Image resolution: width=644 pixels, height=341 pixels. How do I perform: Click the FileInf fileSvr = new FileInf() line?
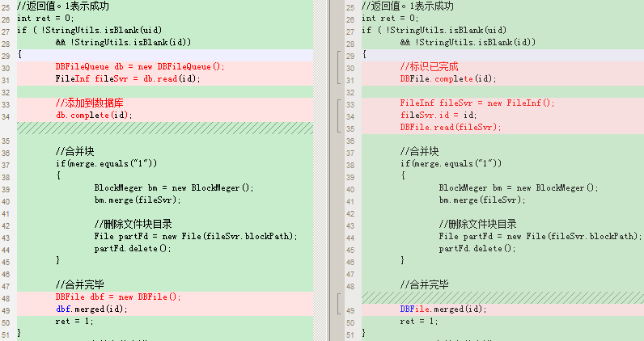tap(502, 103)
